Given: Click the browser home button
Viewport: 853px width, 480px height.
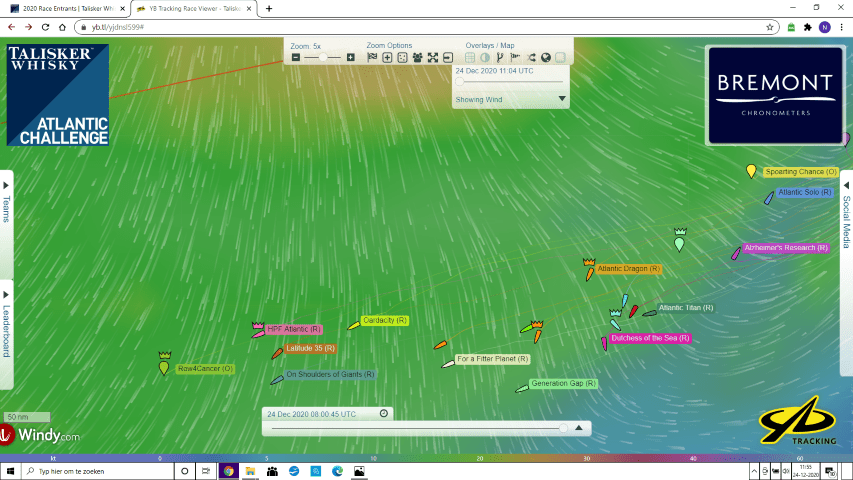Looking at the screenshot, I should point(62,27).
